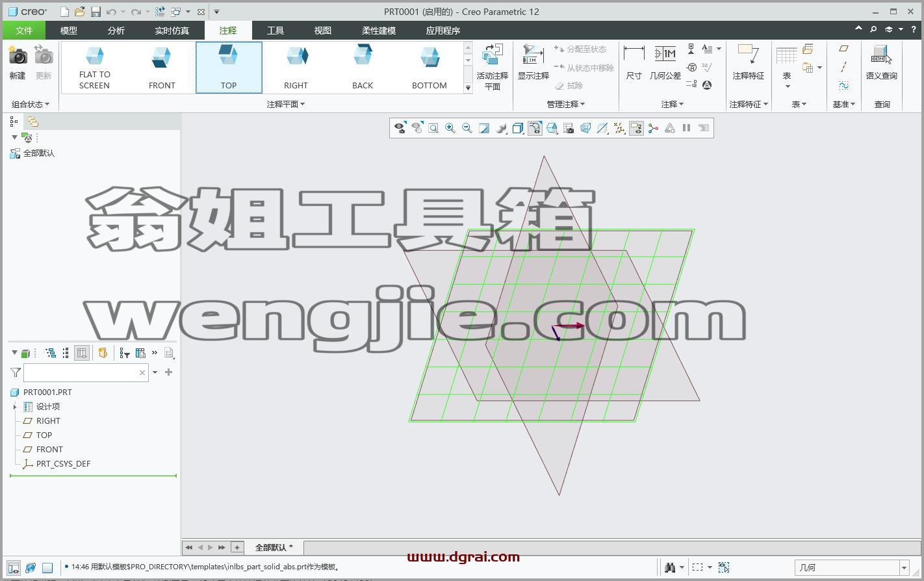The height and width of the screenshot is (581, 924).
Task: Toggle the tree columns display button
Action: [82, 353]
